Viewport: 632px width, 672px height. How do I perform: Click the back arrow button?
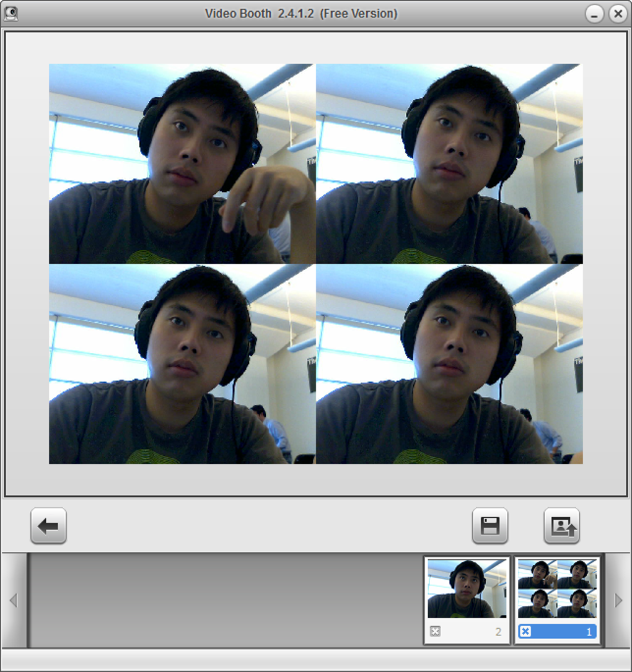(48, 526)
